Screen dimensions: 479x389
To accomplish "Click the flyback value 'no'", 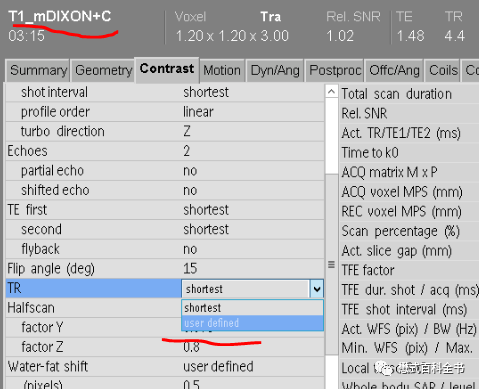I will [190, 249].
